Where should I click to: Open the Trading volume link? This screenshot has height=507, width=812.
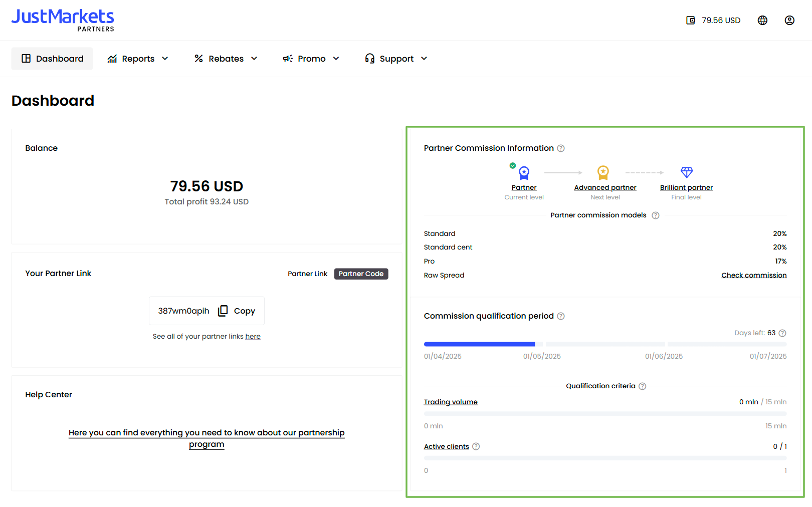pyautogui.click(x=451, y=402)
